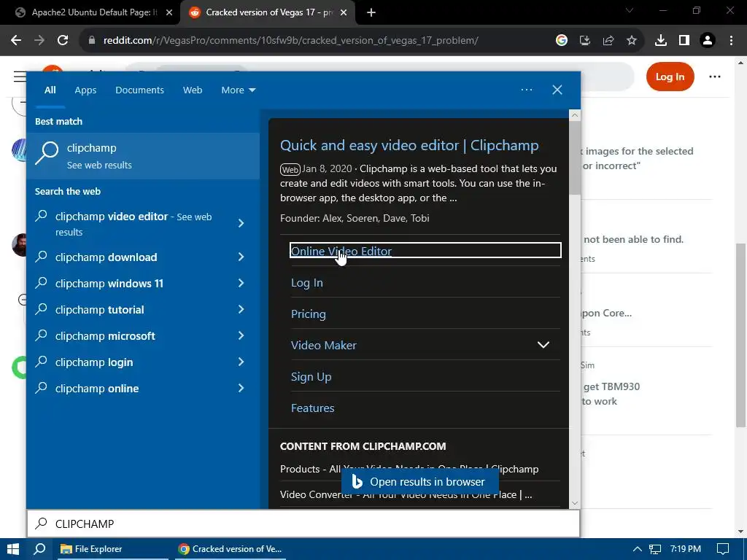
Task: Open the Features link
Action: [312, 408]
